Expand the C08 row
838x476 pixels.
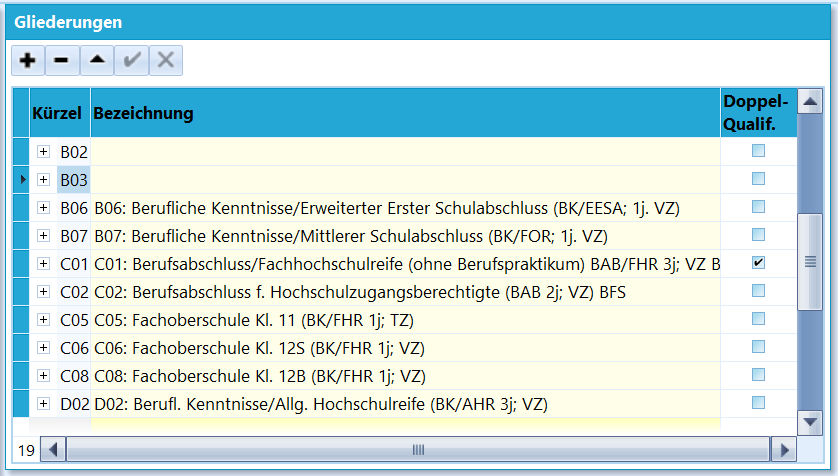[43, 376]
